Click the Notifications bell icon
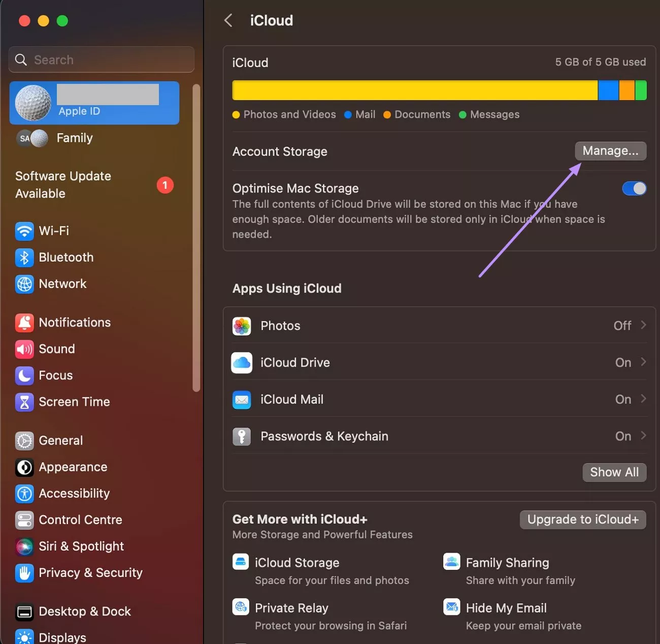660x644 pixels. [x=24, y=323]
